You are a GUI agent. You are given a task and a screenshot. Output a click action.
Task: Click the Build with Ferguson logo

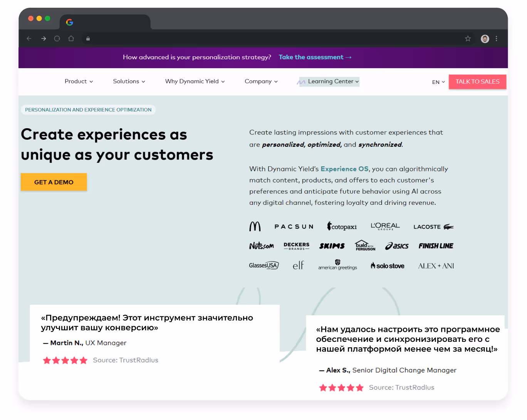pos(365,246)
